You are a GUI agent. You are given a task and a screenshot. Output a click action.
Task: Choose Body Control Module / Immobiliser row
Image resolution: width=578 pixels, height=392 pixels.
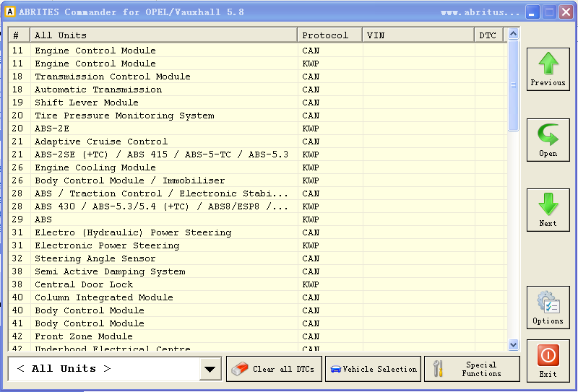[130, 180]
